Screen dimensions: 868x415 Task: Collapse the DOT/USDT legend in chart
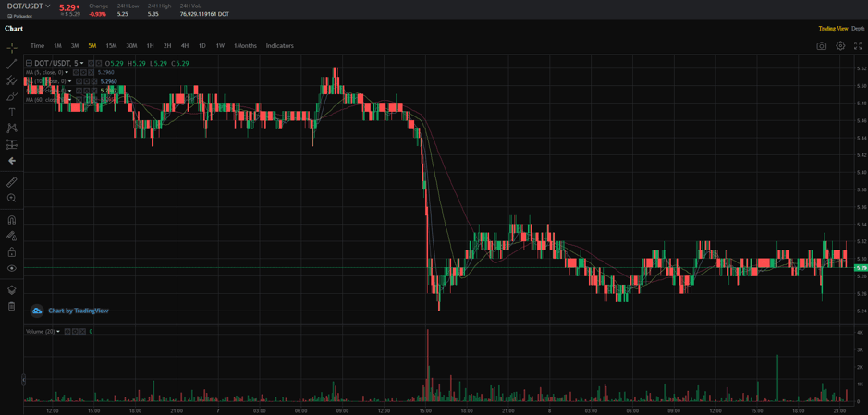click(29, 64)
